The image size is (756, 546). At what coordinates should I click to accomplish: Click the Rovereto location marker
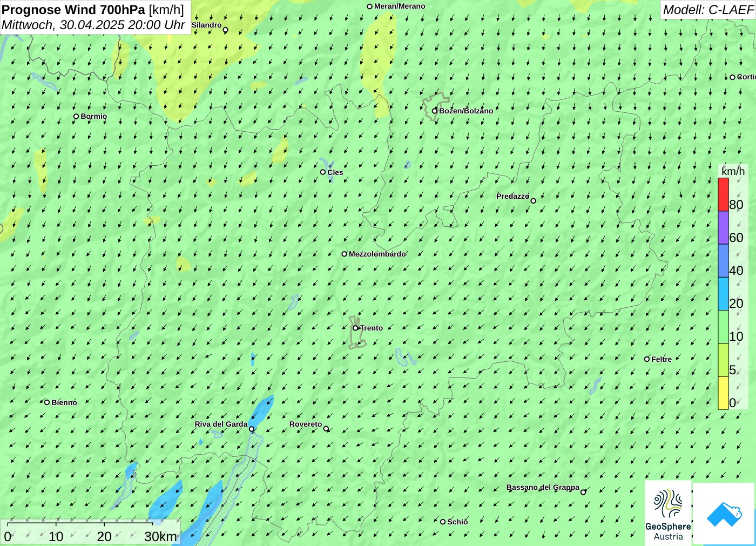click(326, 429)
